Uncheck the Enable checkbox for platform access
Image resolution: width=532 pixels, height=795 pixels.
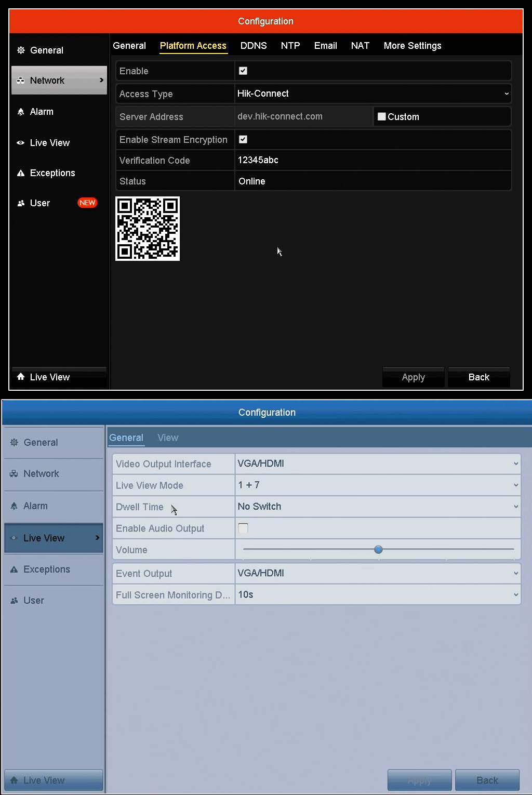(x=243, y=71)
